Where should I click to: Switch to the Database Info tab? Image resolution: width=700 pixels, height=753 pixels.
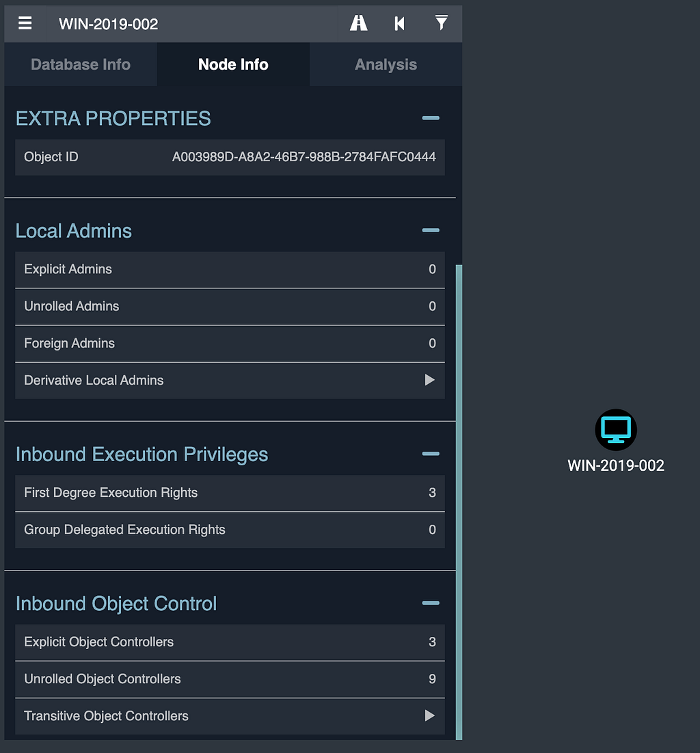(81, 64)
